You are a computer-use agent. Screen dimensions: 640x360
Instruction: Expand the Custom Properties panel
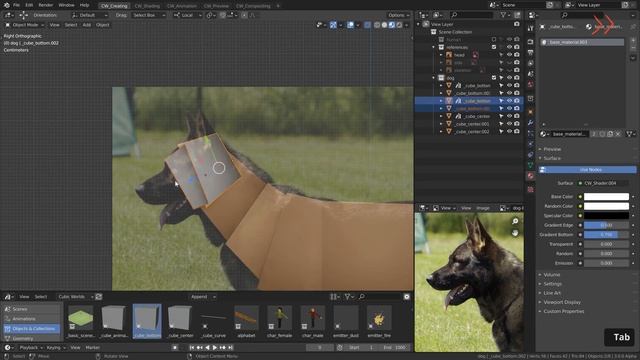pyautogui.click(x=563, y=311)
